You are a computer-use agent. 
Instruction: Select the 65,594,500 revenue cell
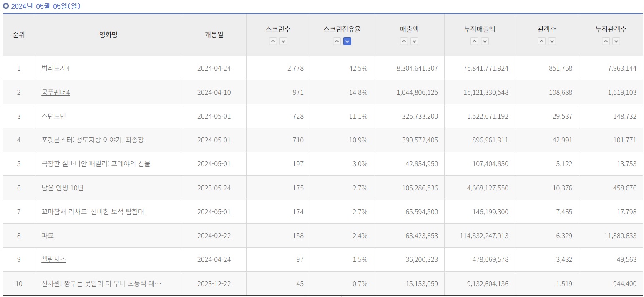pos(409,212)
